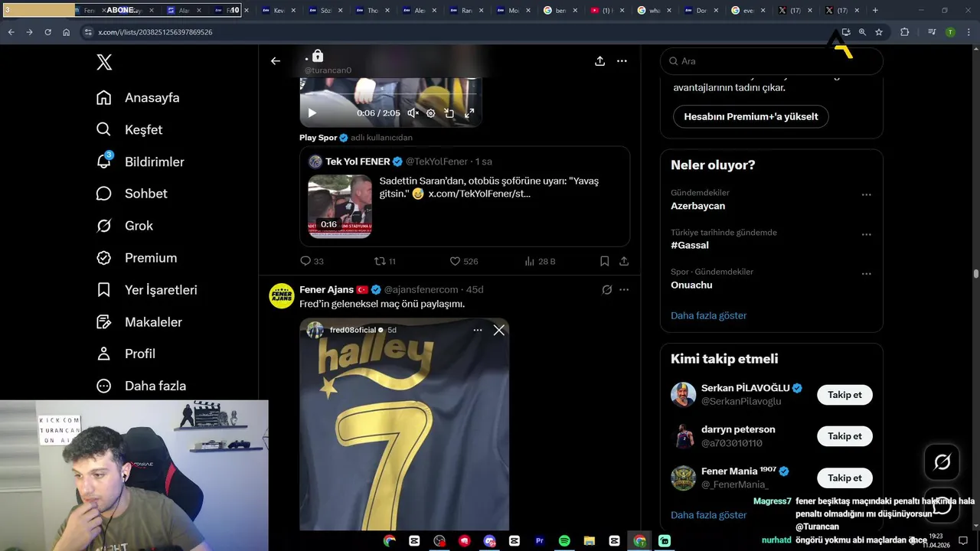Open the halley jersey image
The width and height of the screenshot is (980, 551).
pyautogui.click(x=404, y=424)
